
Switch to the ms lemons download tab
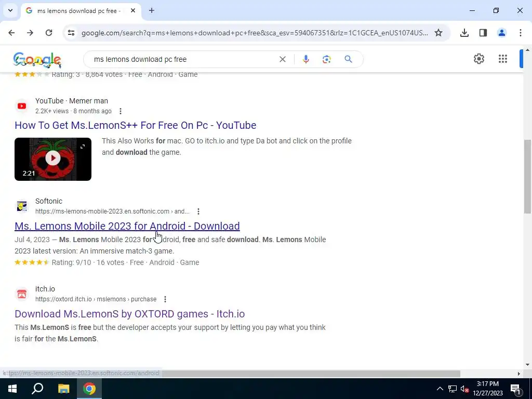[81, 11]
